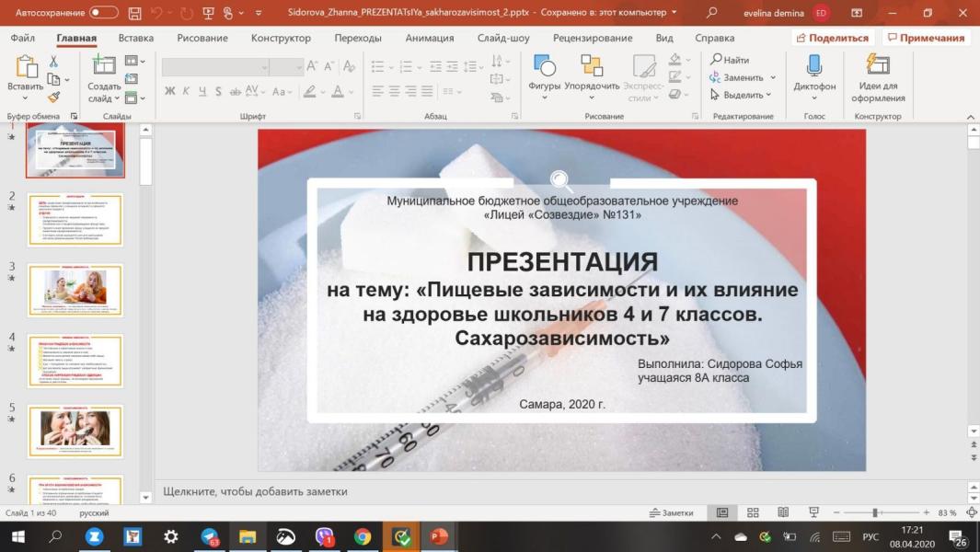Open Windows Settings gear in taskbar
The image size is (980, 552).
tap(170, 536)
